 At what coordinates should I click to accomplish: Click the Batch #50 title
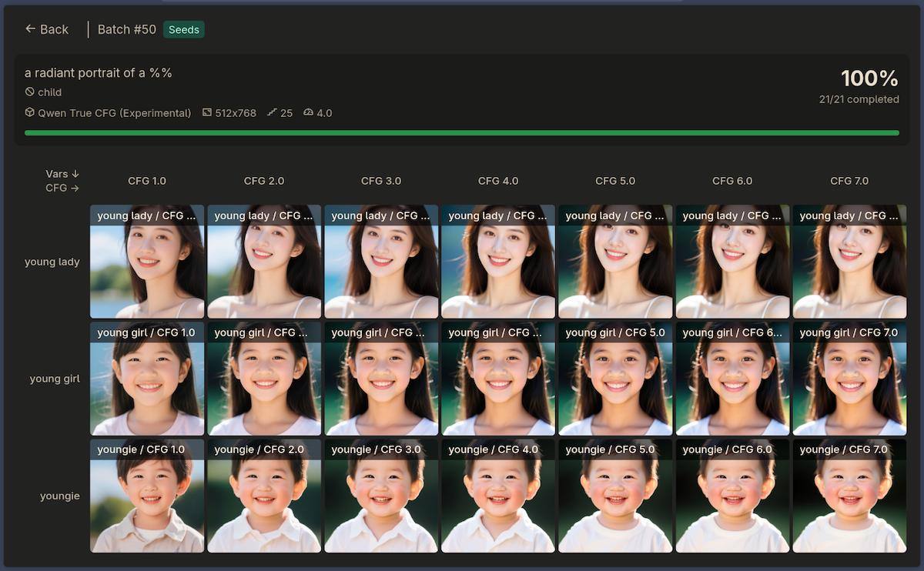coord(126,29)
